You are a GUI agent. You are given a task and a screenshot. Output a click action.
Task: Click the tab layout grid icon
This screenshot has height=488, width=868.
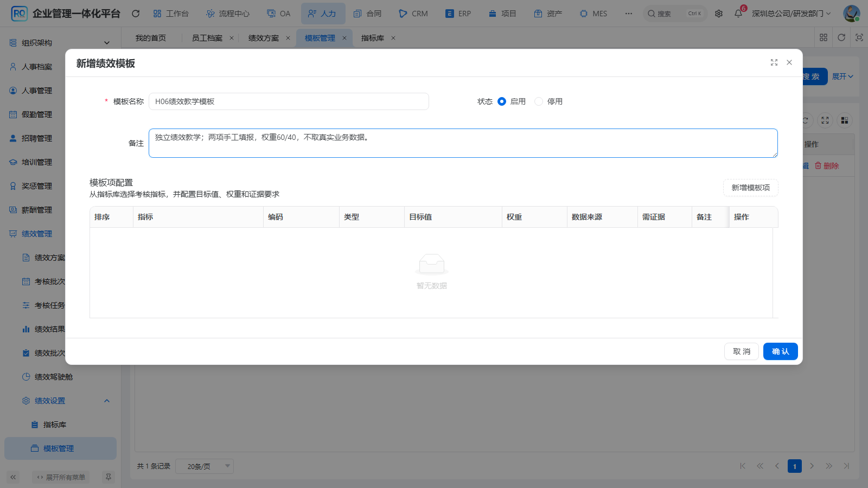tap(824, 37)
